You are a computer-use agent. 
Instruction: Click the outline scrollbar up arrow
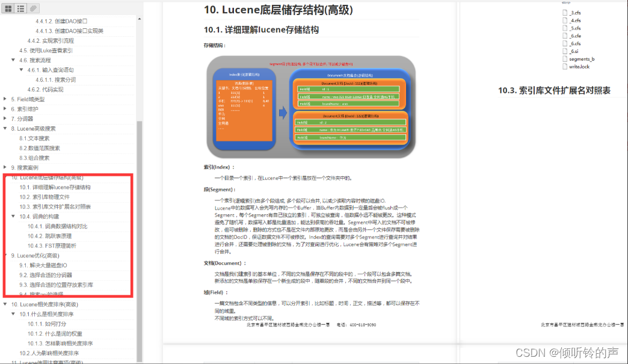(x=140, y=19)
